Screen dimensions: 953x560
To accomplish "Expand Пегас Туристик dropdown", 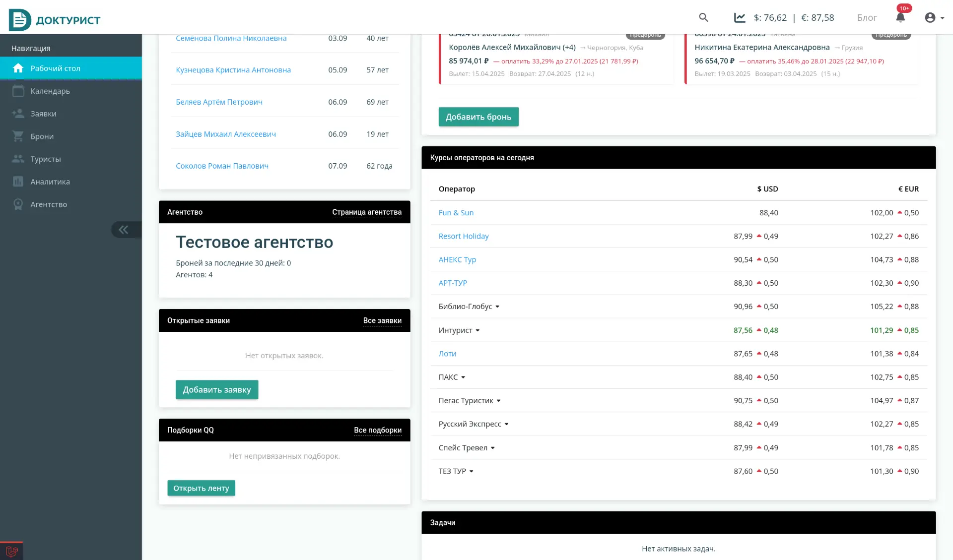I will click(x=470, y=401).
